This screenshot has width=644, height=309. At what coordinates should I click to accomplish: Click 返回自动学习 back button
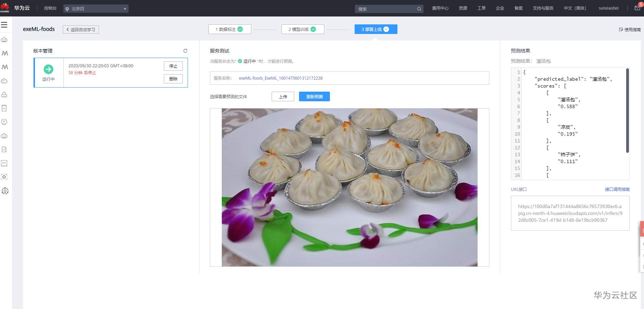tap(81, 30)
